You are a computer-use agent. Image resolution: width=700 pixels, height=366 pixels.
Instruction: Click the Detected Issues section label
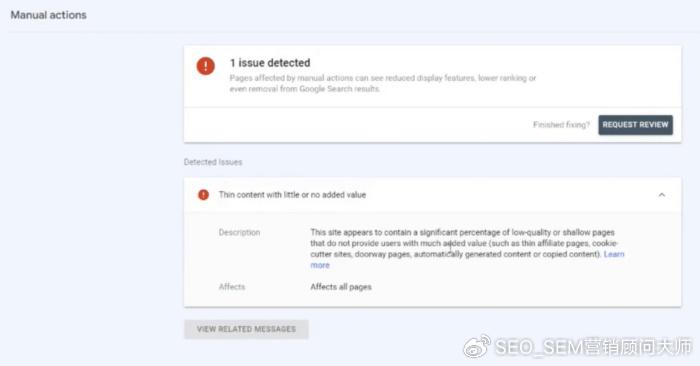tap(213, 162)
